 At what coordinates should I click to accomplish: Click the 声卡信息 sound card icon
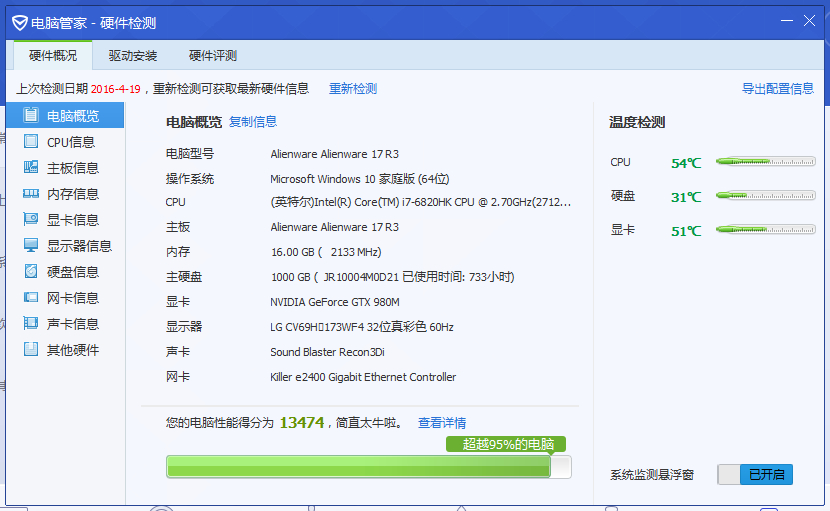pos(31,323)
